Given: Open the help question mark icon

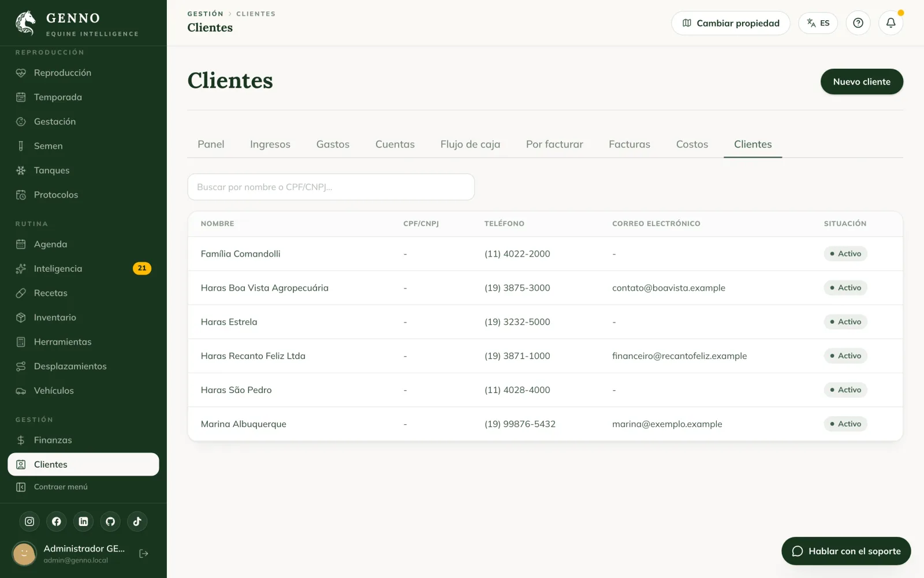Looking at the screenshot, I should (858, 23).
